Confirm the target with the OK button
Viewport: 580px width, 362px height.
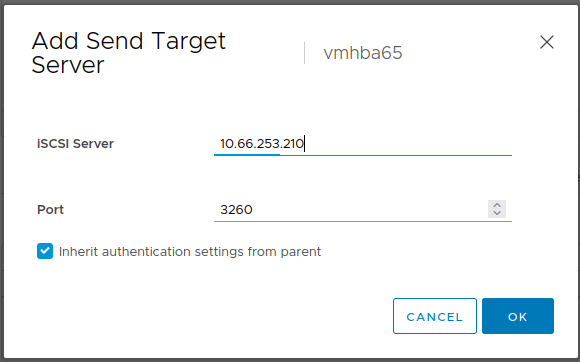[x=517, y=316]
